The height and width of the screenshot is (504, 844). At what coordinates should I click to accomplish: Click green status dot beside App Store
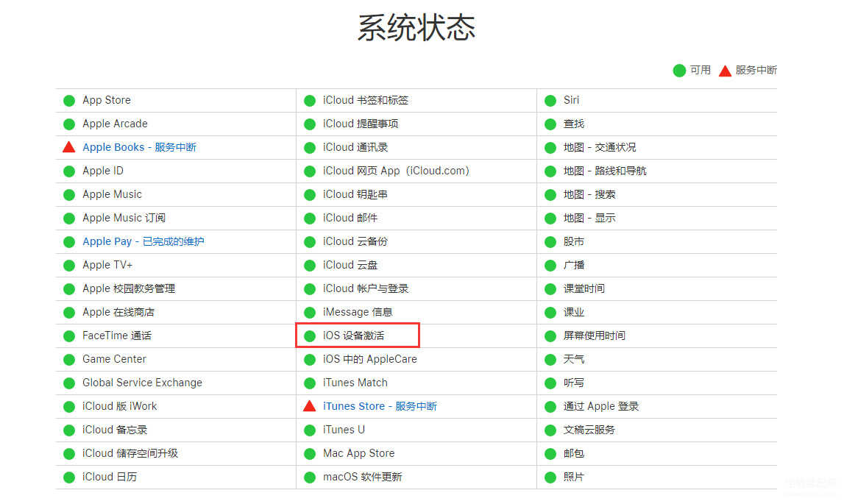click(69, 101)
